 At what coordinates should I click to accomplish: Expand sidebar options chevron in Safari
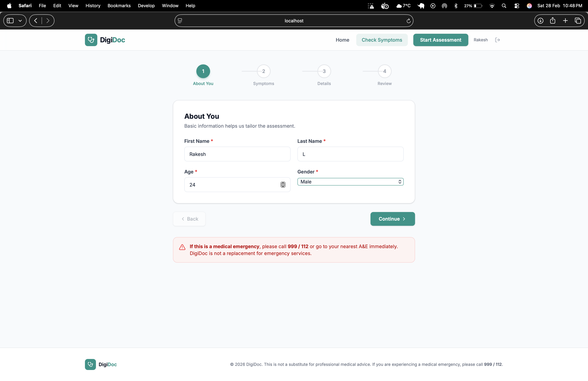coord(20,21)
